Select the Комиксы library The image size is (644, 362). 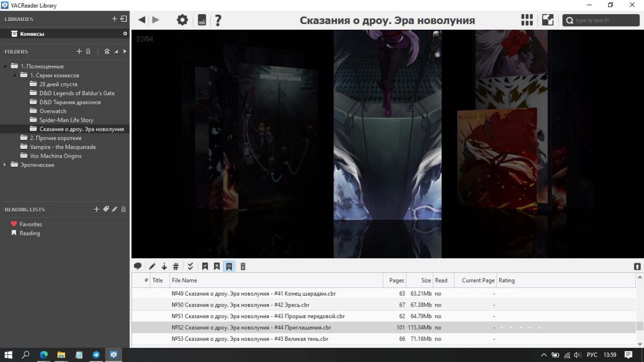pyautogui.click(x=64, y=34)
